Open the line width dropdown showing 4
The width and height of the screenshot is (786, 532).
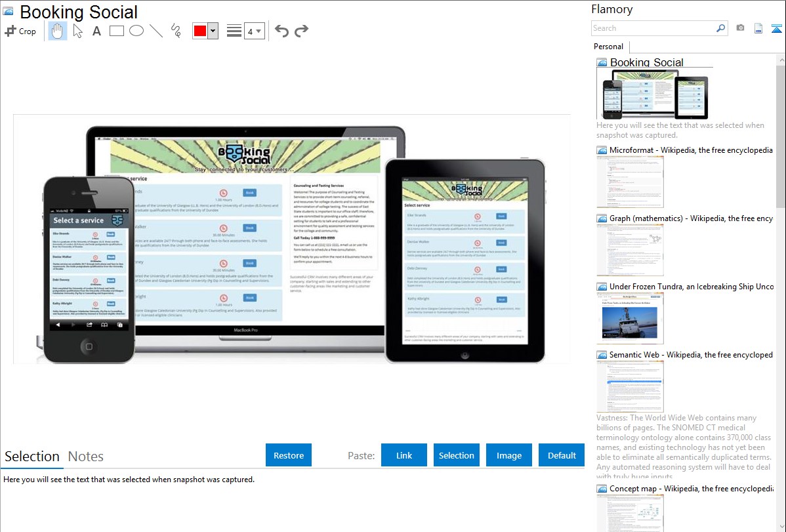point(254,31)
